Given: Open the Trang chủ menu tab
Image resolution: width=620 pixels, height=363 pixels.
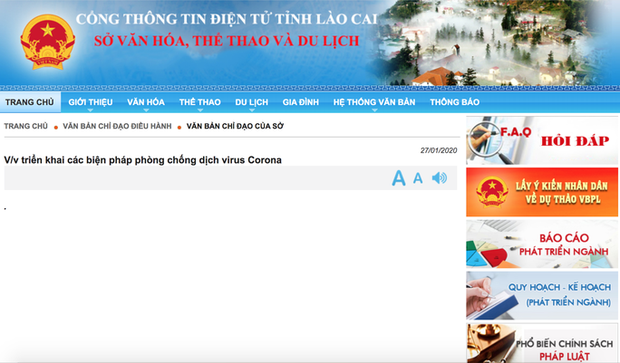Looking at the screenshot, I should 30,102.
